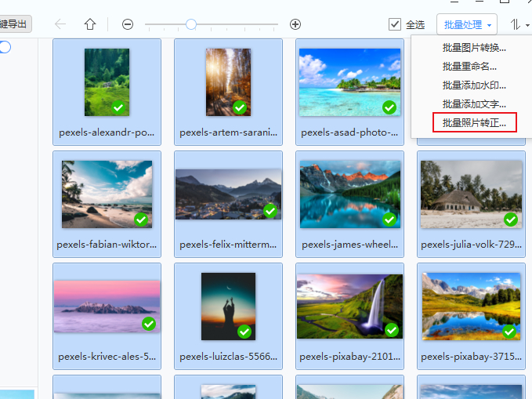Deselect checkmark on pexels-fabian-wiktor... image

pos(141,219)
